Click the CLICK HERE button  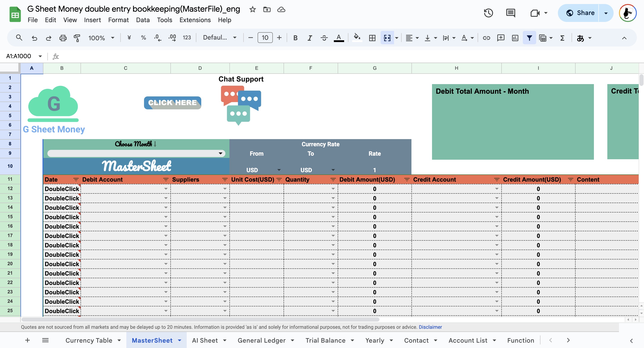click(x=172, y=102)
